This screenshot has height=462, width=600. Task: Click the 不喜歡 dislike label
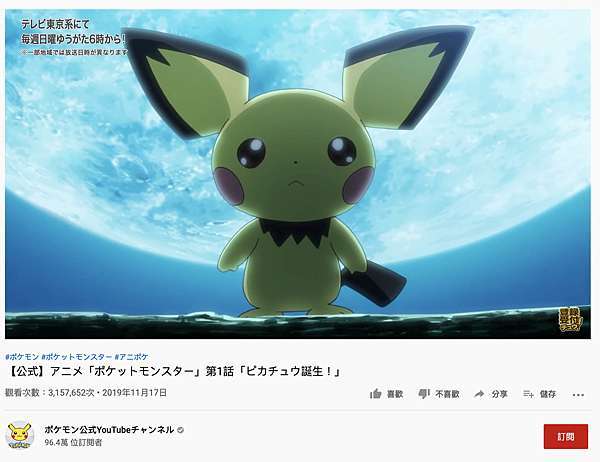[447, 394]
